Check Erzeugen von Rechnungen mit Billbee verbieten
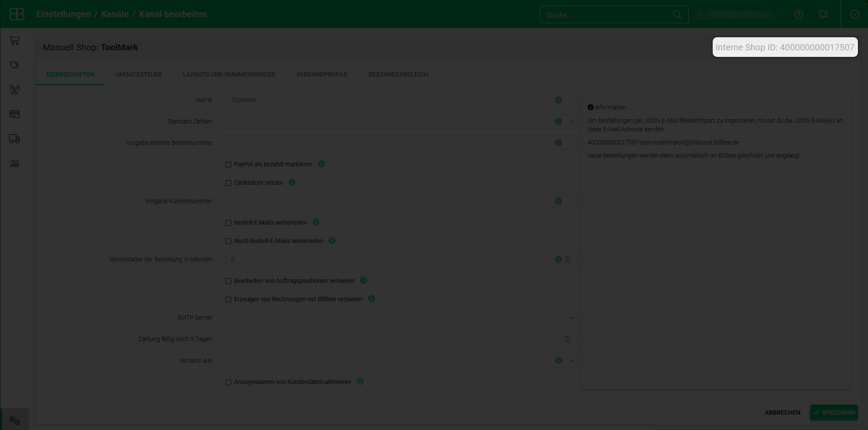868x430 pixels. click(x=228, y=300)
